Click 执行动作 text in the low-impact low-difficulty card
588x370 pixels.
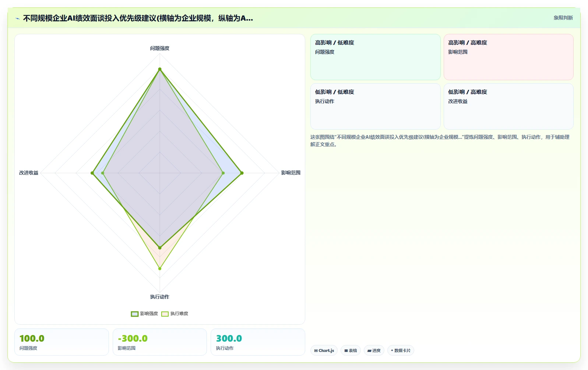pos(325,101)
